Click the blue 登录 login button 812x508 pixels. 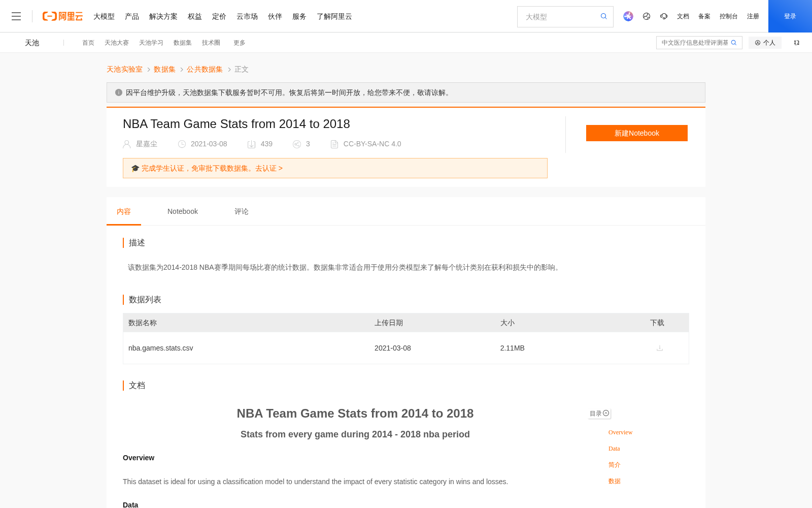[x=790, y=16]
